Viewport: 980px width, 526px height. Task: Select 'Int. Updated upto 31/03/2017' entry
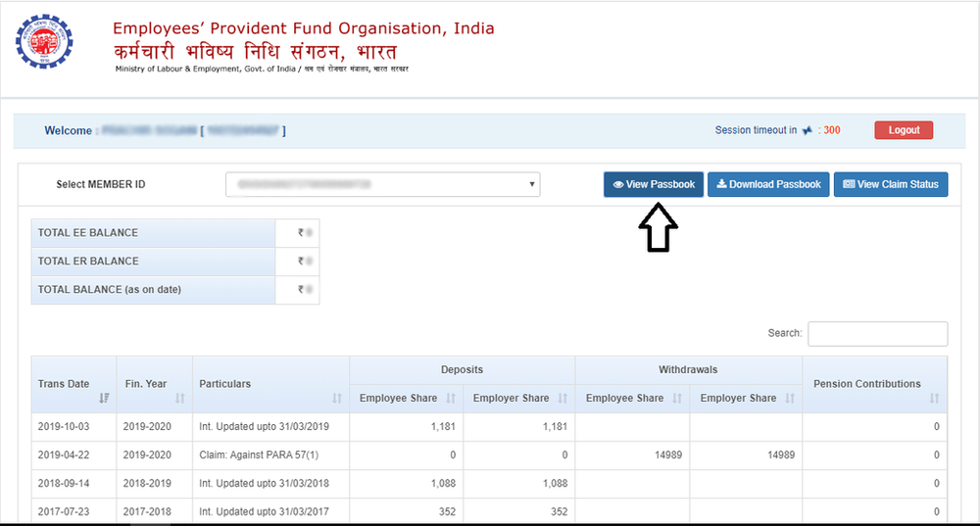tap(264, 511)
